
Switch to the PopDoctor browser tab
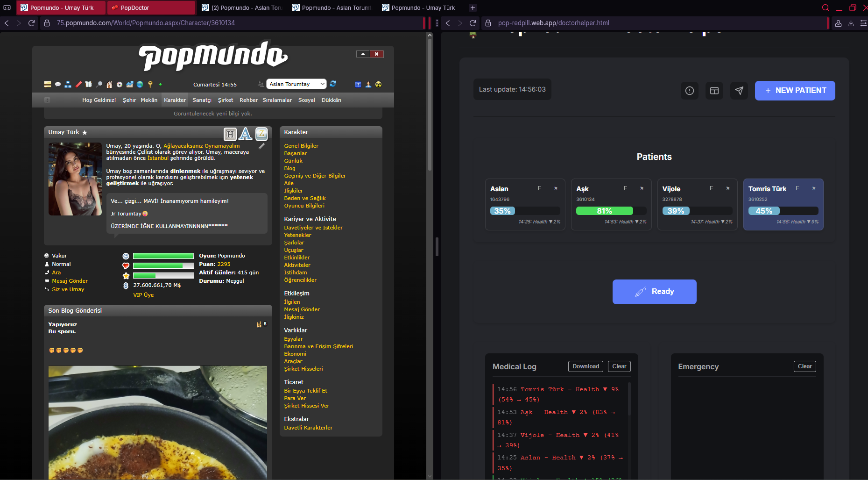(x=151, y=7)
